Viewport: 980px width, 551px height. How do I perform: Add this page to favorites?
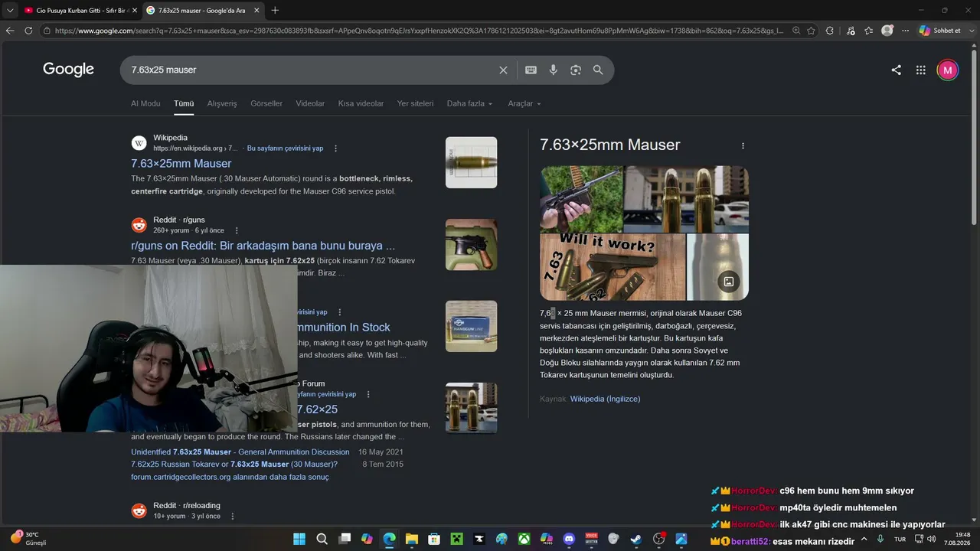pyautogui.click(x=811, y=31)
